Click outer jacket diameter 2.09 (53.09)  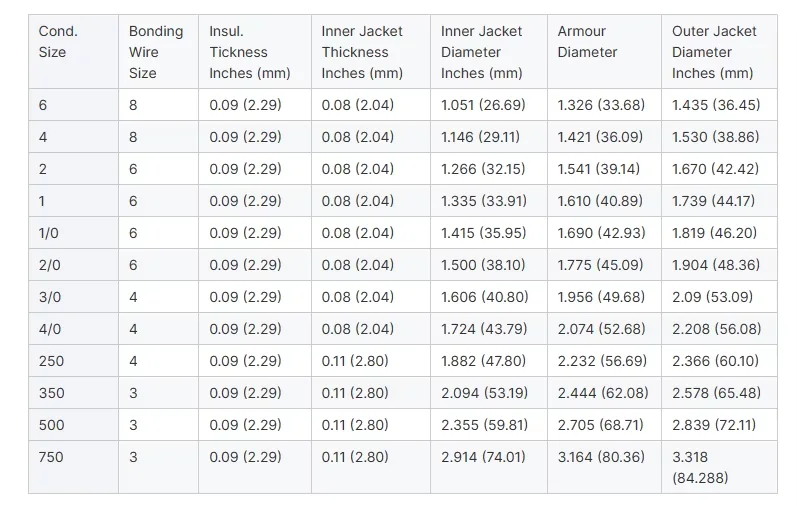(712, 297)
